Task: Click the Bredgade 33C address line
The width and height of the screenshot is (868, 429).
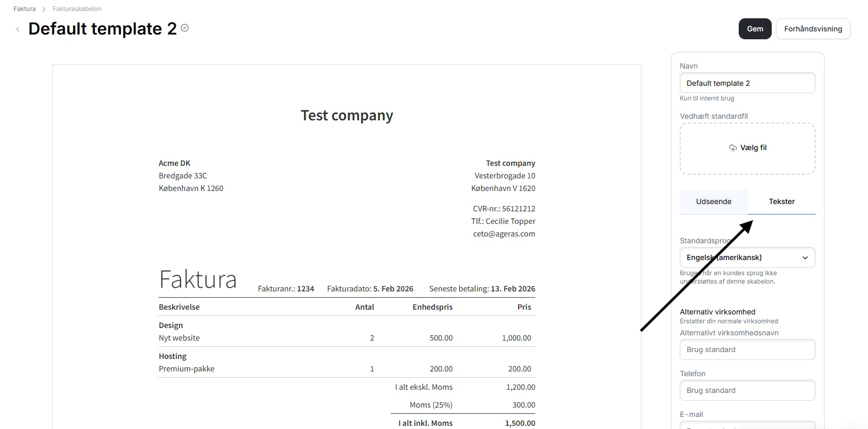Action: (x=183, y=176)
